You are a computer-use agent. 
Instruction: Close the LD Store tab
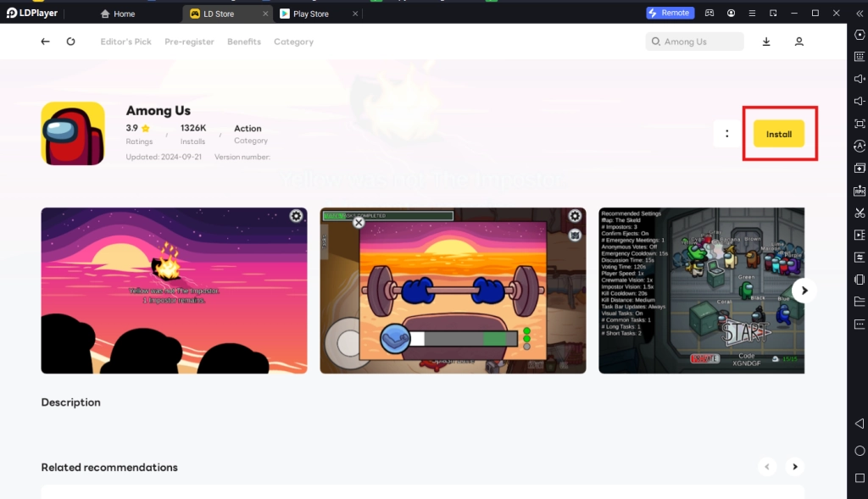point(265,14)
